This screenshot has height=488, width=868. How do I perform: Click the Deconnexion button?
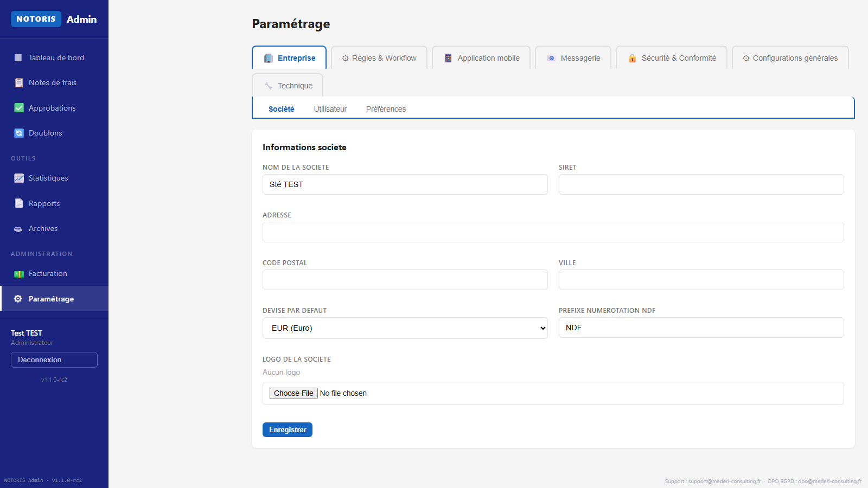point(54,359)
